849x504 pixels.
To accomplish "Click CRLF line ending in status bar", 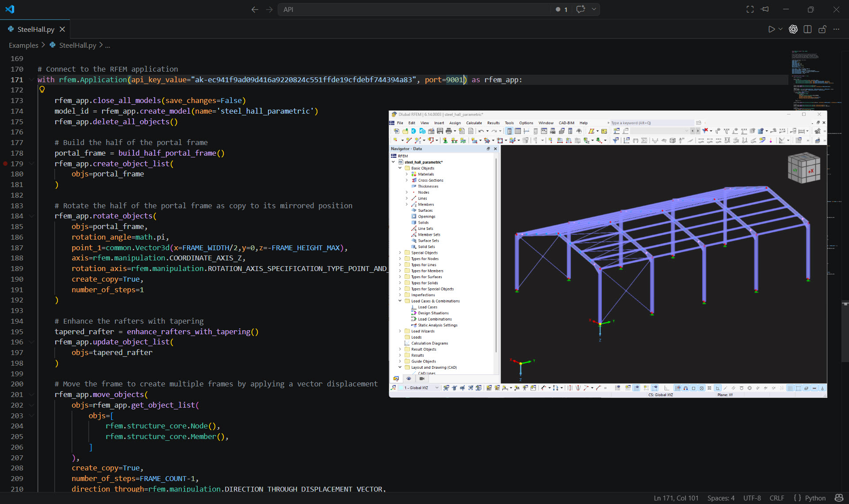I will pos(776,498).
